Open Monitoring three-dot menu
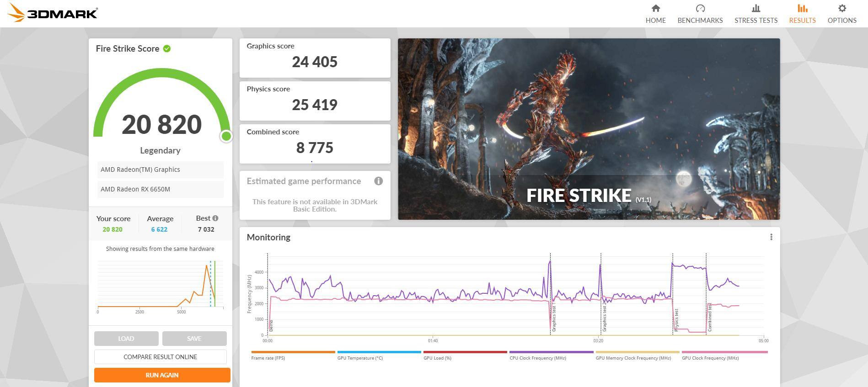 pos(771,237)
